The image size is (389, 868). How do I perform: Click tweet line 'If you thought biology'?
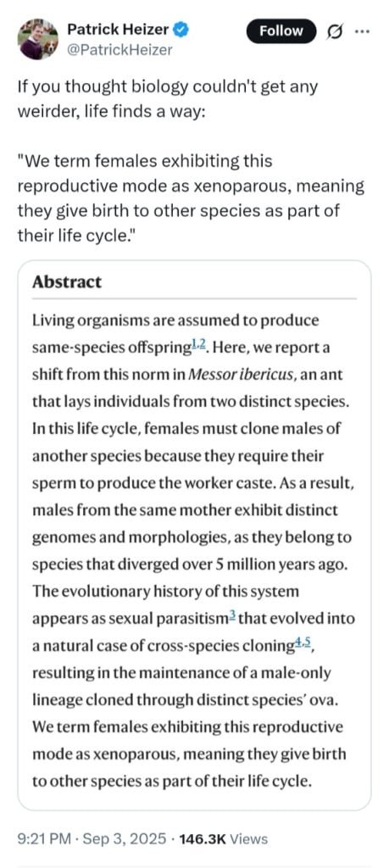pyautogui.click(x=168, y=87)
